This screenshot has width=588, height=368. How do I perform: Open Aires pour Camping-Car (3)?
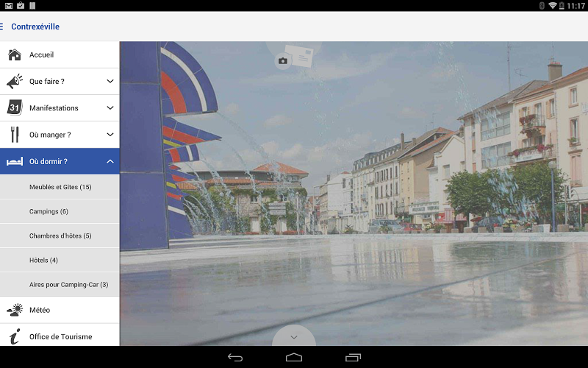pyautogui.click(x=60, y=285)
